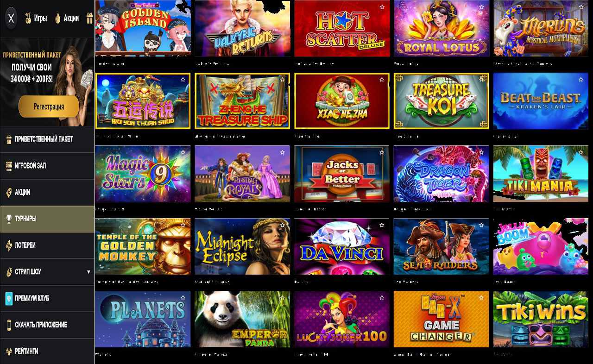Open the Игровой зал menu item

[x=47, y=166]
